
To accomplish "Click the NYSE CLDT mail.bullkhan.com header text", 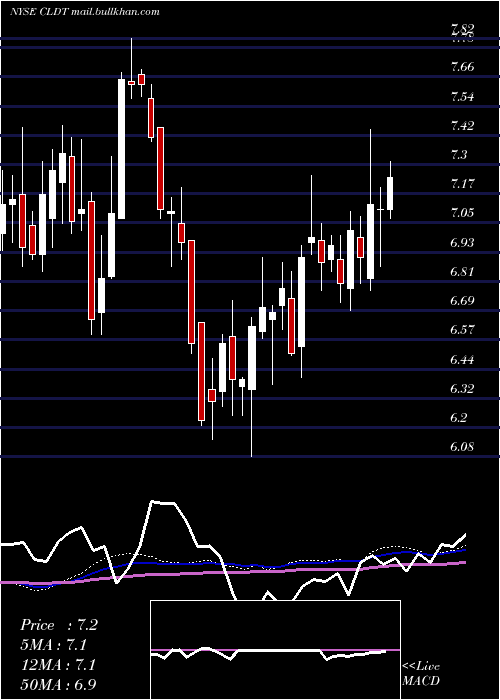I will (x=85, y=12).
